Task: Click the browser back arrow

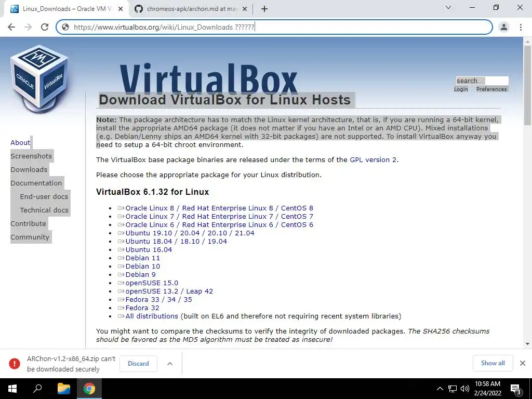Action: click(x=11, y=27)
